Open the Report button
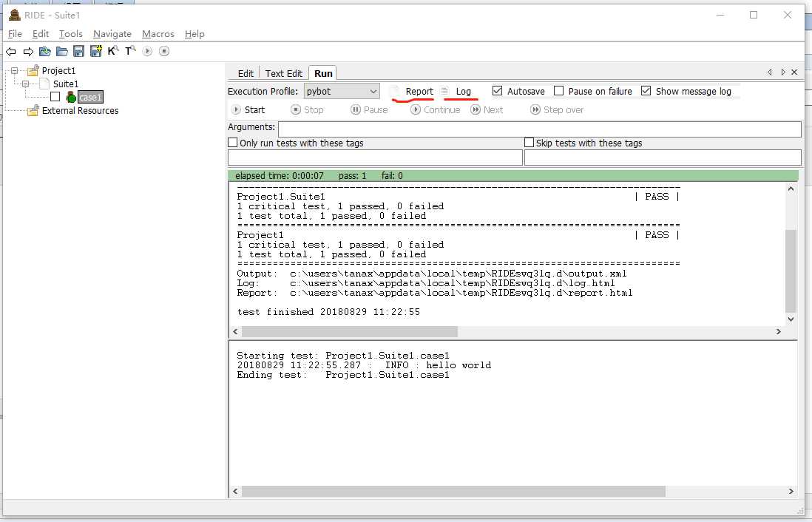 (413, 91)
